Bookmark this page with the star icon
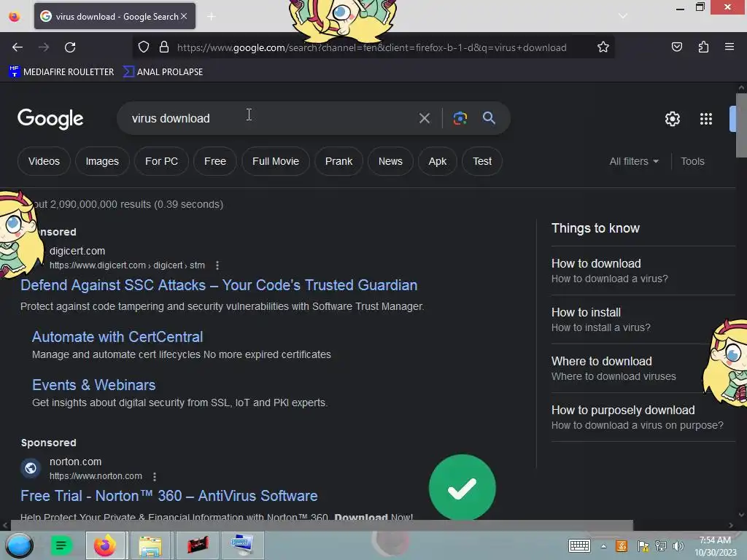 (603, 47)
